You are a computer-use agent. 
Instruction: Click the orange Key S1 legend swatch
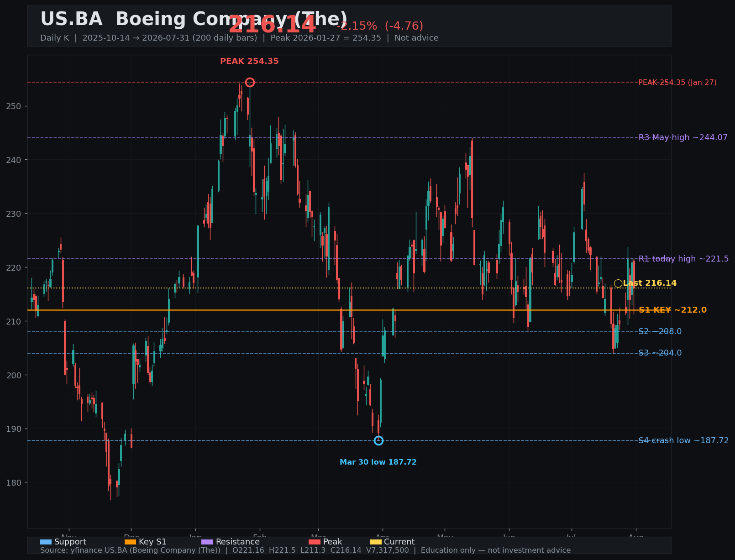coord(130,542)
